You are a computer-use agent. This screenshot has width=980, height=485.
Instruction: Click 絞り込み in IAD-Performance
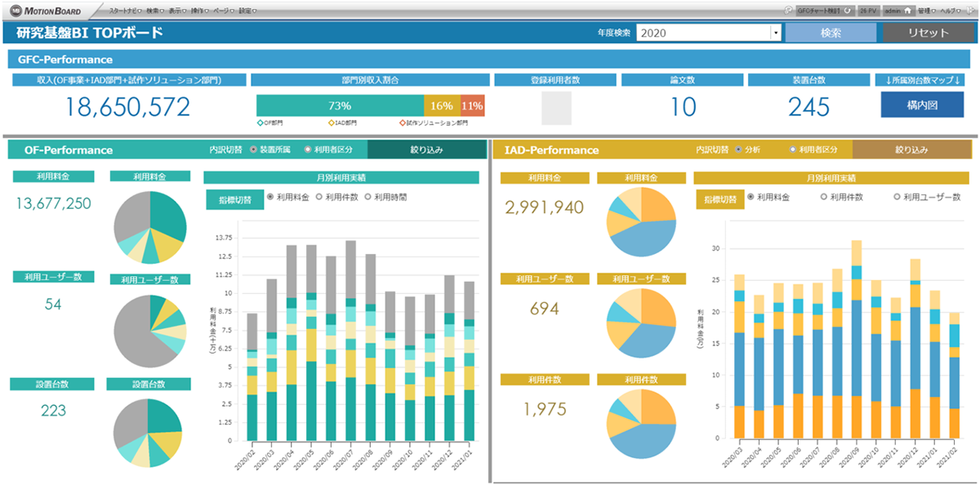[x=912, y=149]
